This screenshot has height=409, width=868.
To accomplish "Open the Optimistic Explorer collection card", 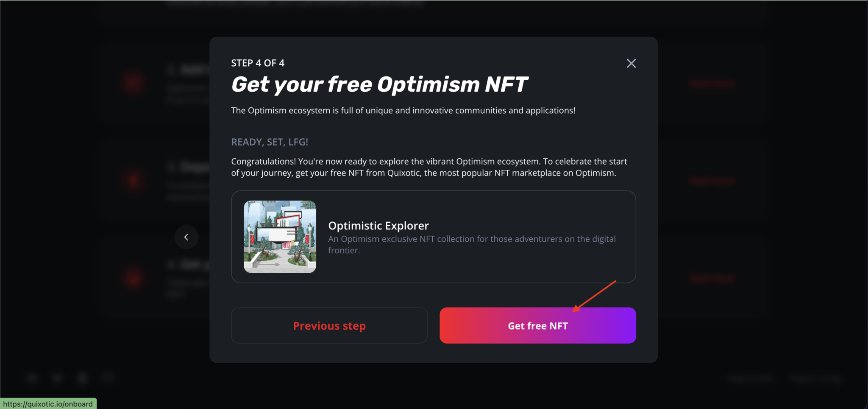I will (433, 237).
